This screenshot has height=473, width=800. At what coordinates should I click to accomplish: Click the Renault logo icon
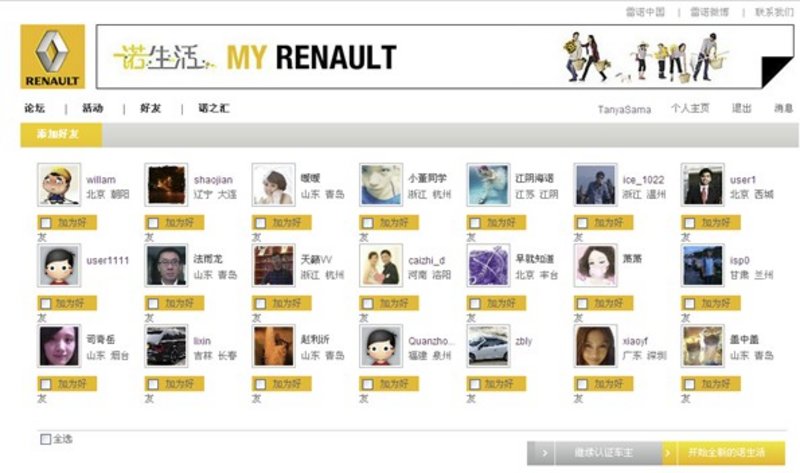point(53,57)
